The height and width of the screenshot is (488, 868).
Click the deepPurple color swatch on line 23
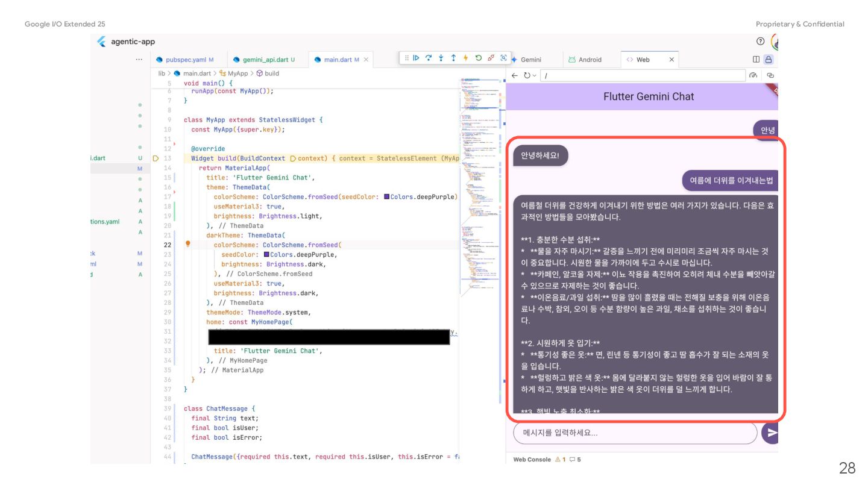click(267, 254)
